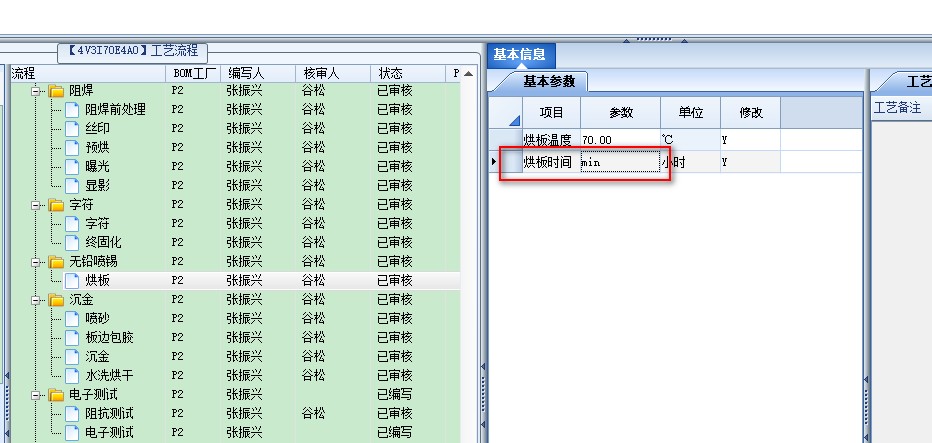The image size is (932, 443).
Task: Click the 单位 column header
Action: [691, 113]
